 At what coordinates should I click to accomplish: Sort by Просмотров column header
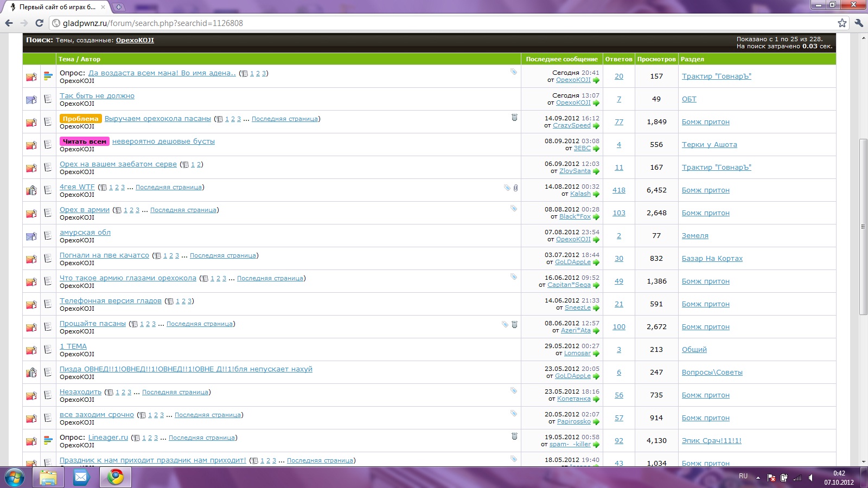coord(656,59)
